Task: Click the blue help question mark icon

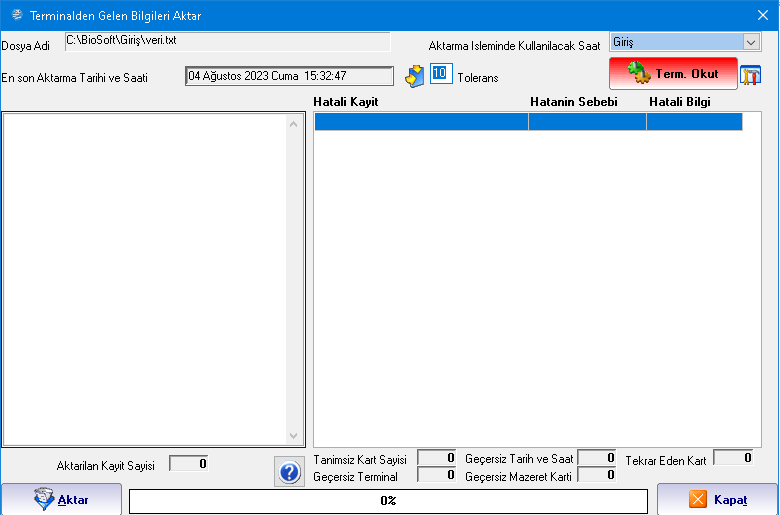Action: [x=289, y=472]
